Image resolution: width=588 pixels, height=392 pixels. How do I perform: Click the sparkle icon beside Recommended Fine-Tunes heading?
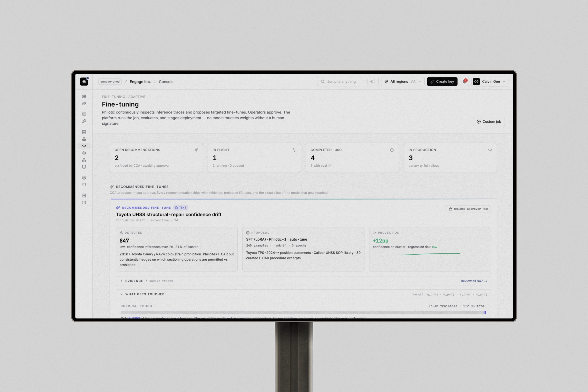[112, 187]
